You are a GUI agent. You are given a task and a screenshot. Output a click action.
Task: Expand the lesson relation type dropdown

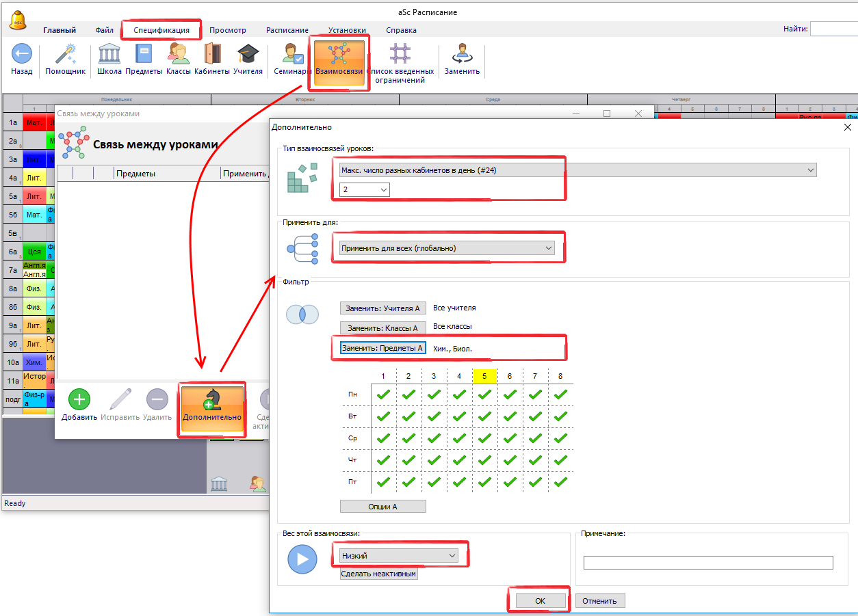[577, 170]
